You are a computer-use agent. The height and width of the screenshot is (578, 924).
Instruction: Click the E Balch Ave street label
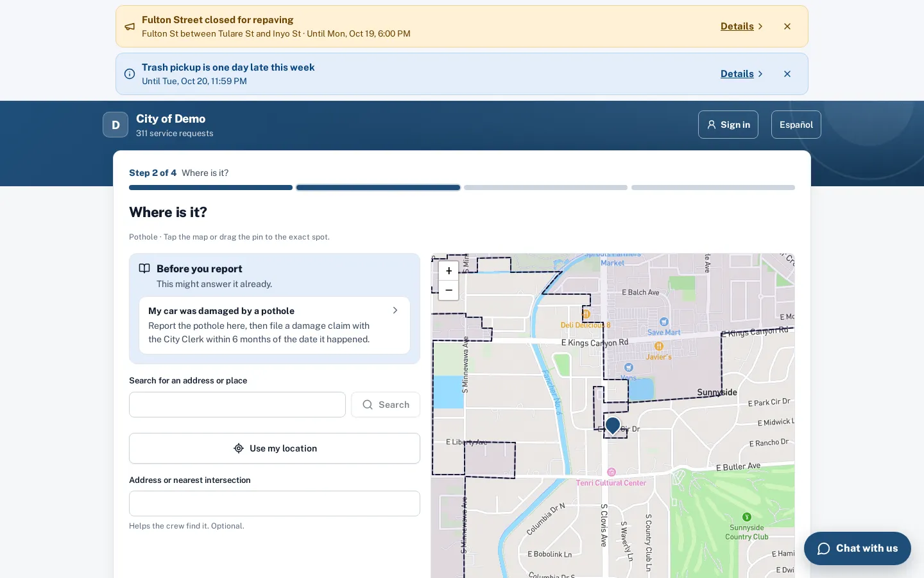click(x=640, y=292)
